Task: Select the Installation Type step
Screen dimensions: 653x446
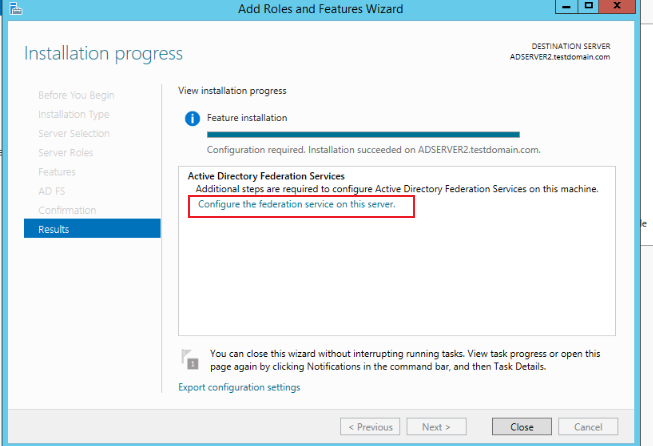Action: point(74,115)
